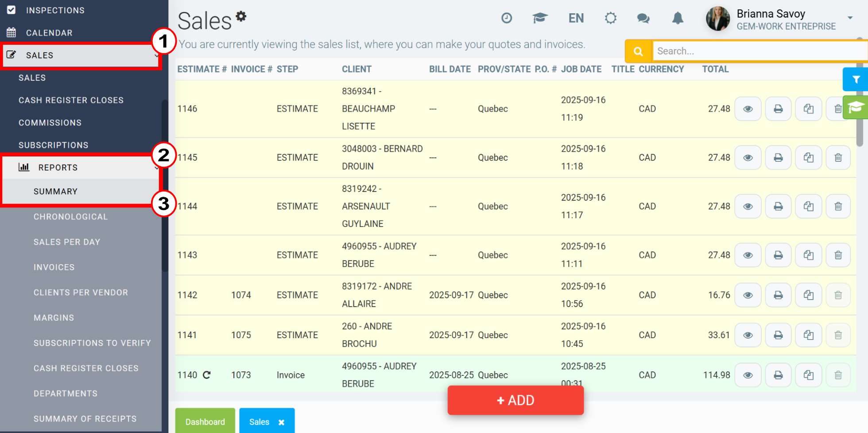Delete estimate 1144 with trash icon
The image size is (868, 433).
[838, 207]
